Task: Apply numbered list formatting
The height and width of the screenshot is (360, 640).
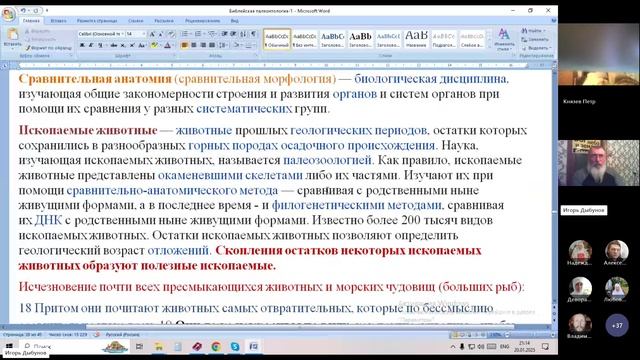Action: [198, 34]
